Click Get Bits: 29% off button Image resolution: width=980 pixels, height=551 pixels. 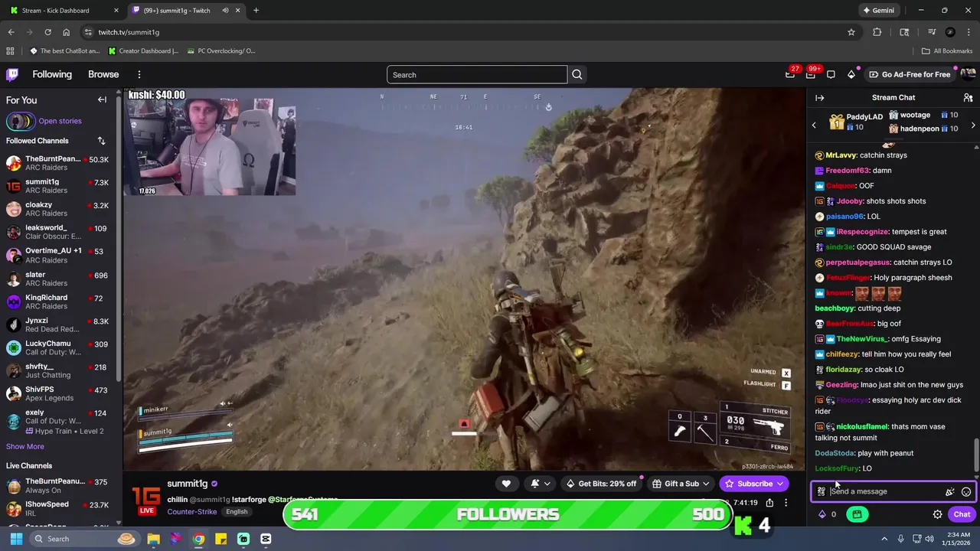(x=601, y=484)
